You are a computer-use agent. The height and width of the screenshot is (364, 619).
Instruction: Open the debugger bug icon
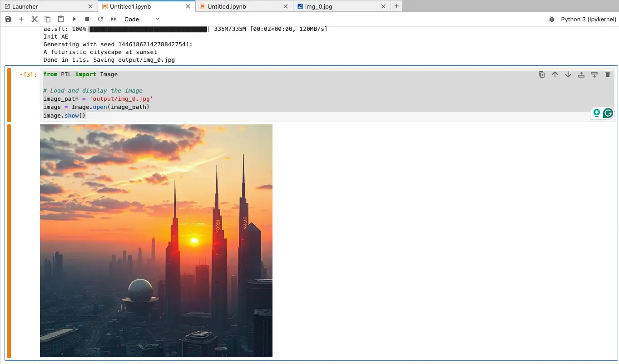click(x=552, y=20)
